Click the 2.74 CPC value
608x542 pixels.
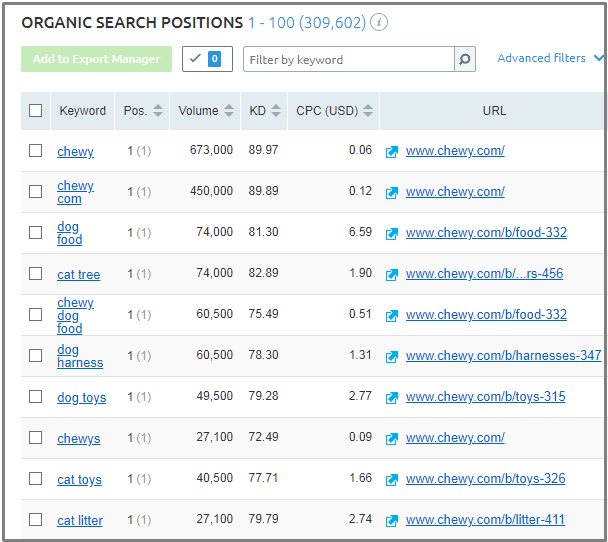(x=360, y=519)
